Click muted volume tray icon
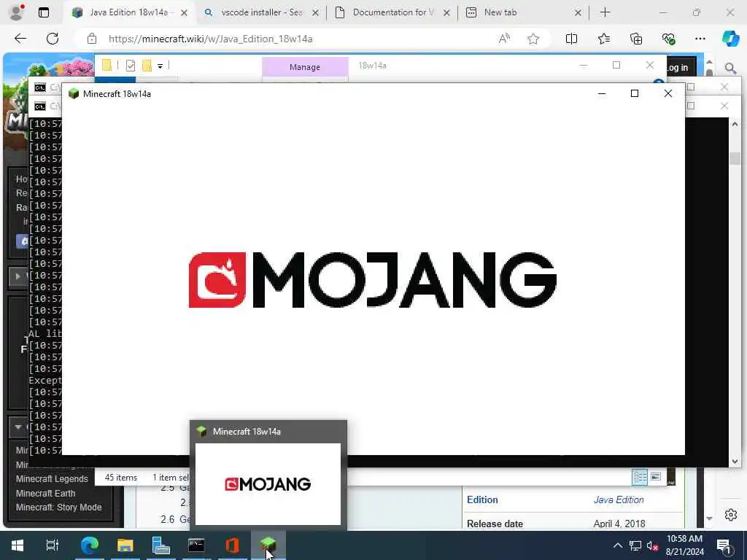This screenshot has height=560, width=747. click(x=652, y=545)
